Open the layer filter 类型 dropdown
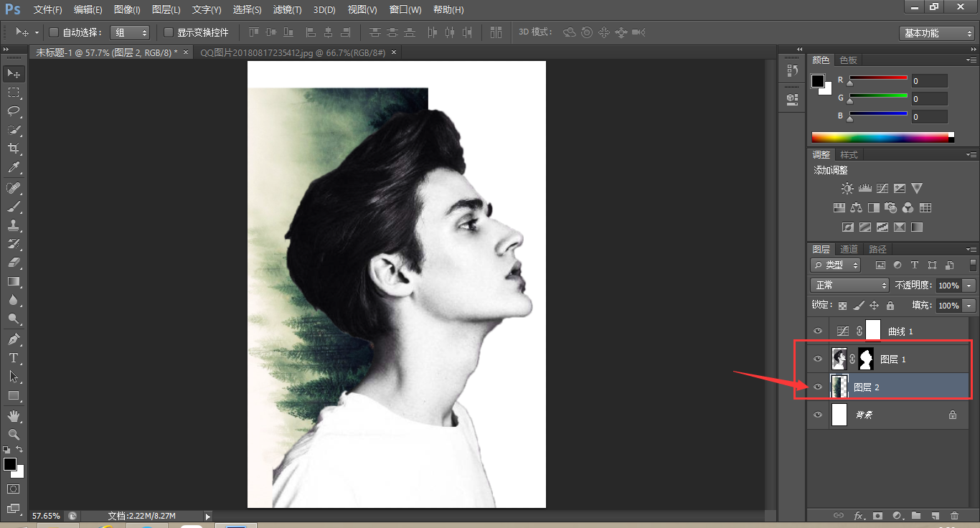This screenshot has width=980, height=528. (x=837, y=265)
